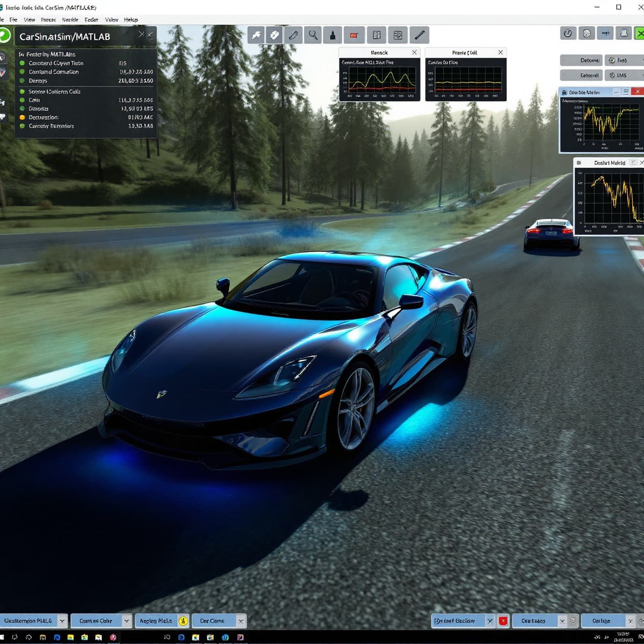Toggle the green dot beside Carcatuy Deimoders
This screenshot has height=644, width=644.
(x=22, y=126)
